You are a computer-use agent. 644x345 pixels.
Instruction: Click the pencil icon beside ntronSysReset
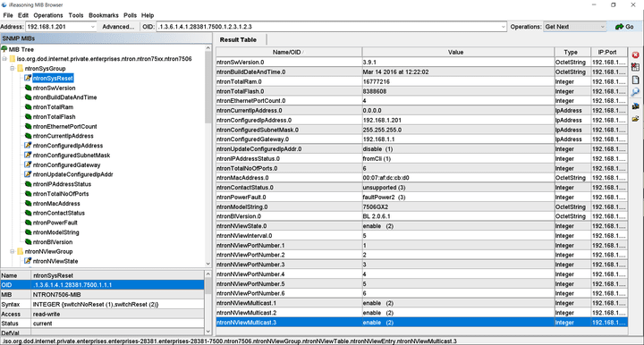click(x=28, y=78)
